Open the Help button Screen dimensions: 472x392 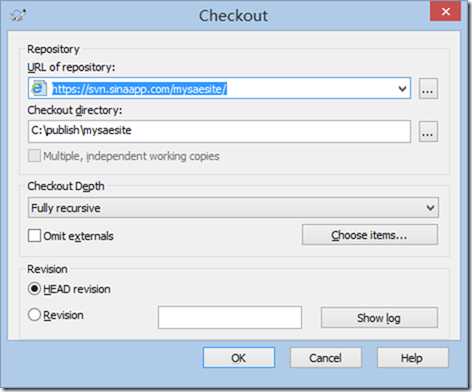point(412,358)
